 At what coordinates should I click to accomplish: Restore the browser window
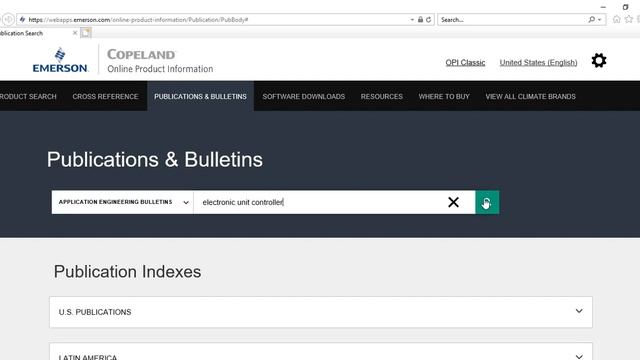point(625,7)
